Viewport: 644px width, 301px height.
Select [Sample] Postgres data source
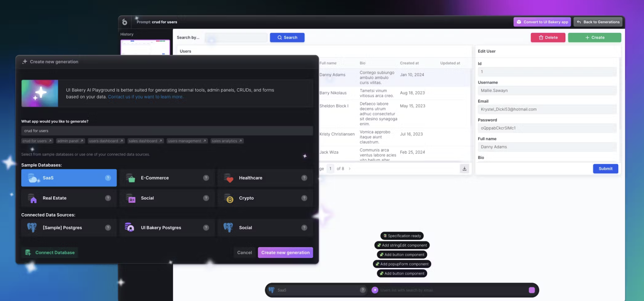tap(69, 228)
